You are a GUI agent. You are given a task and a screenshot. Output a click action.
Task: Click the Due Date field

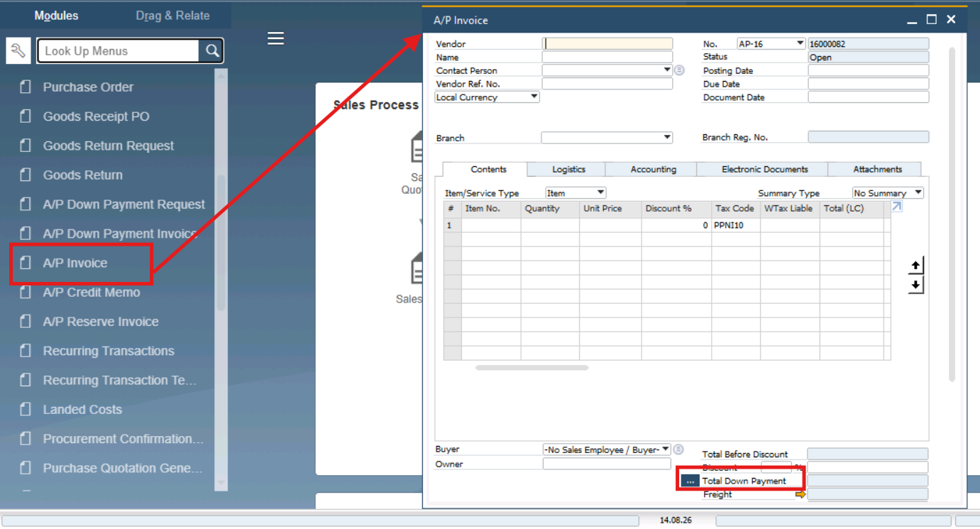[869, 84]
